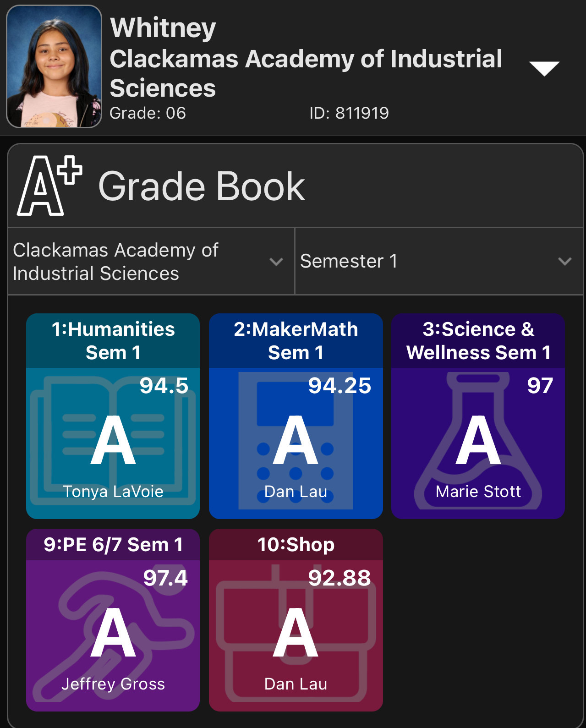Expand the student selector white triangle
The width and height of the screenshot is (586, 728).
click(x=544, y=68)
